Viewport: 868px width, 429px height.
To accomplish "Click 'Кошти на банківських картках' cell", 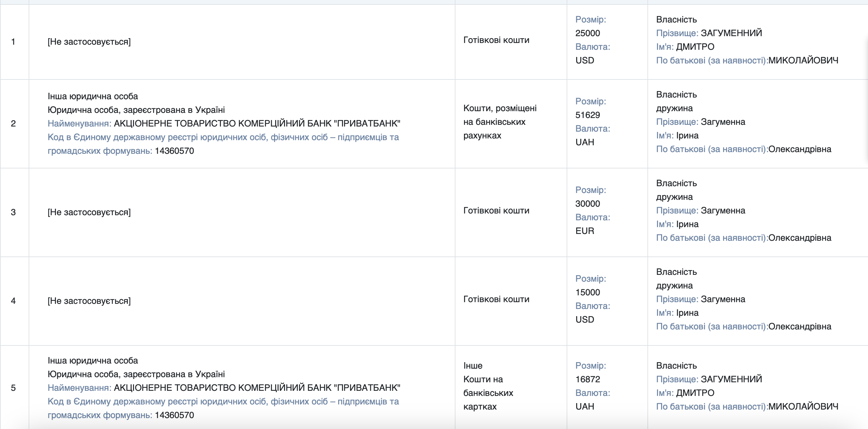I will click(x=488, y=393).
